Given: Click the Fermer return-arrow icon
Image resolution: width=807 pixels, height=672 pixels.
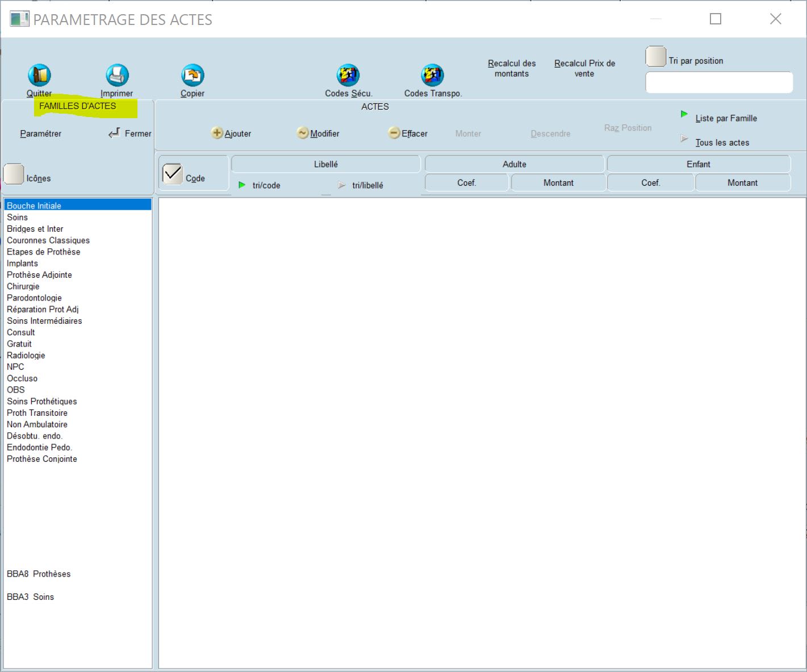Looking at the screenshot, I should 114,133.
